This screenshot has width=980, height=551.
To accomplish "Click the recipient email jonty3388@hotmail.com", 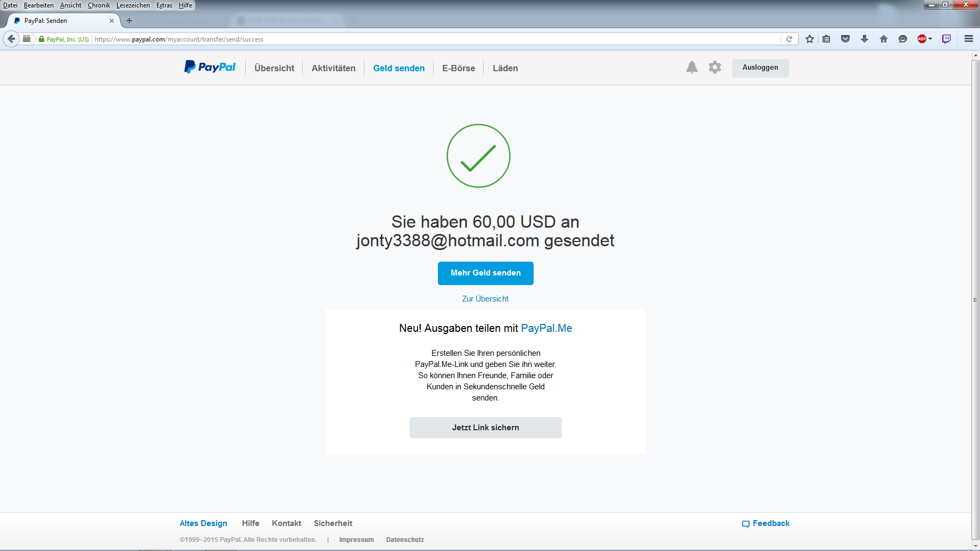I will click(448, 240).
